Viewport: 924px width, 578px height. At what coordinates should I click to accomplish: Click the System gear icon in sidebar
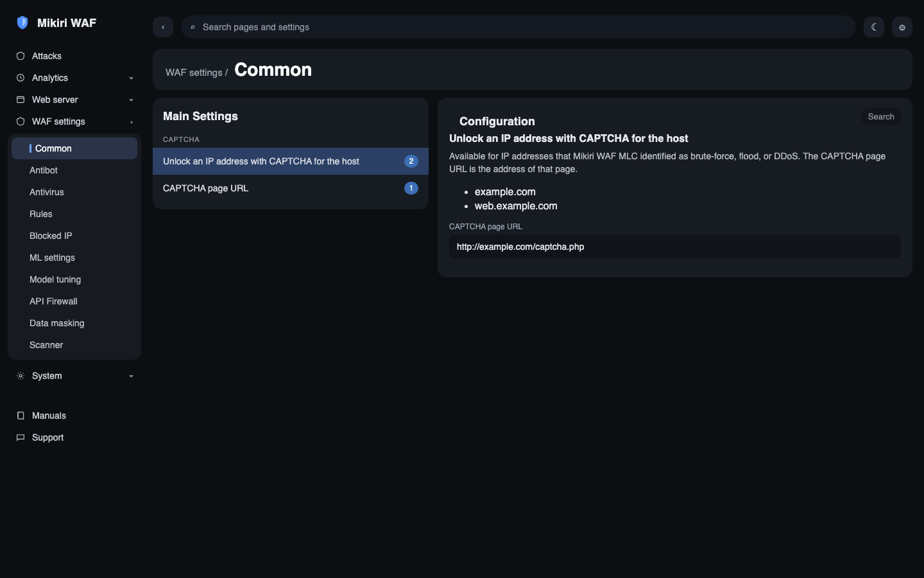tap(21, 376)
